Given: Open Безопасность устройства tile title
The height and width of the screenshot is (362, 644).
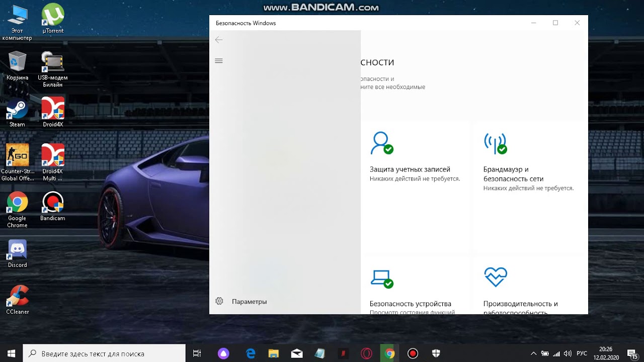Looking at the screenshot, I should click(x=410, y=304).
